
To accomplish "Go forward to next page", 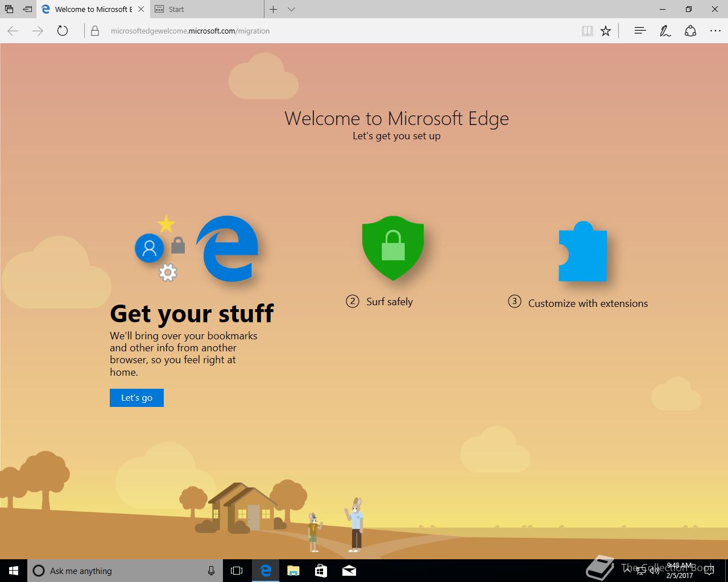I will 38,31.
